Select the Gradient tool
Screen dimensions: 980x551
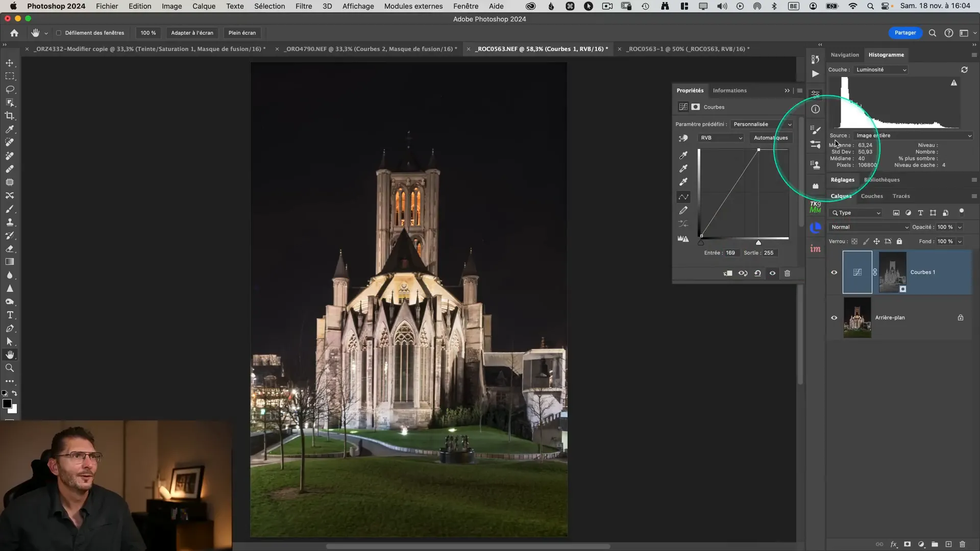coord(10,262)
